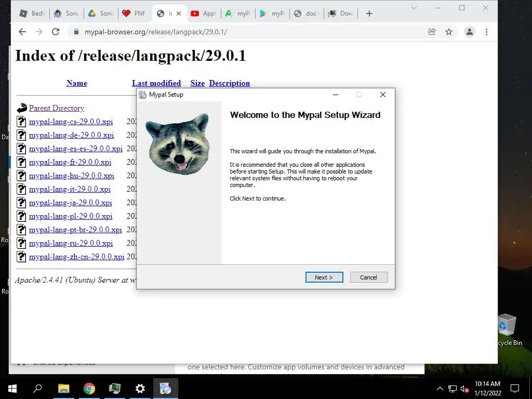532x399 pixels.
Task: Download mypal-lang-ru-29.0.0.xpi
Action: click(71, 243)
